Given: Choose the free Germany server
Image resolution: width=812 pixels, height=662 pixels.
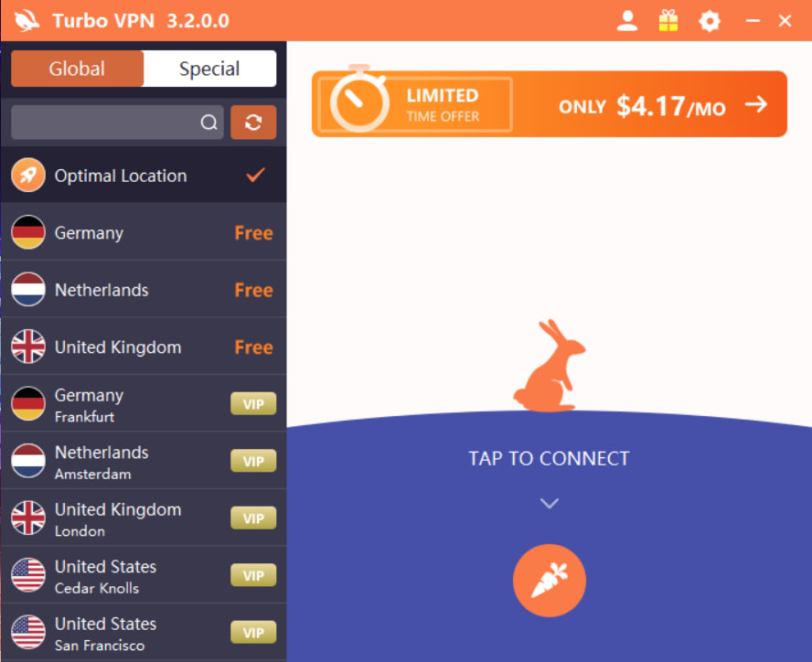Looking at the screenshot, I should [144, 232].
